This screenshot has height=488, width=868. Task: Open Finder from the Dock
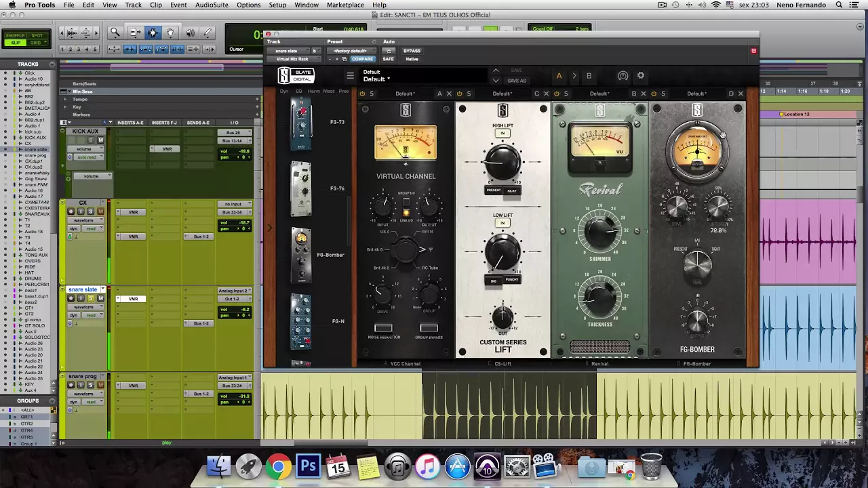pyautogui.click(x=218, y=467)
